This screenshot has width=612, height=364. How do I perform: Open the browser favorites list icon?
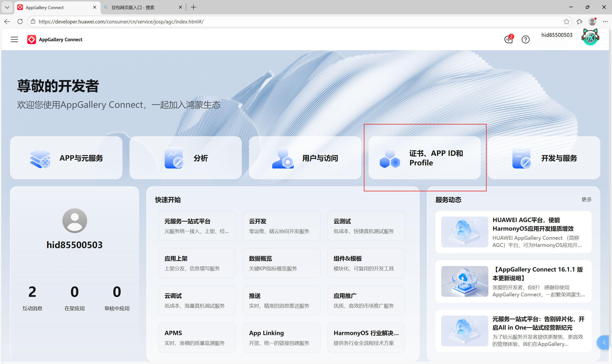tap(579, 22)
